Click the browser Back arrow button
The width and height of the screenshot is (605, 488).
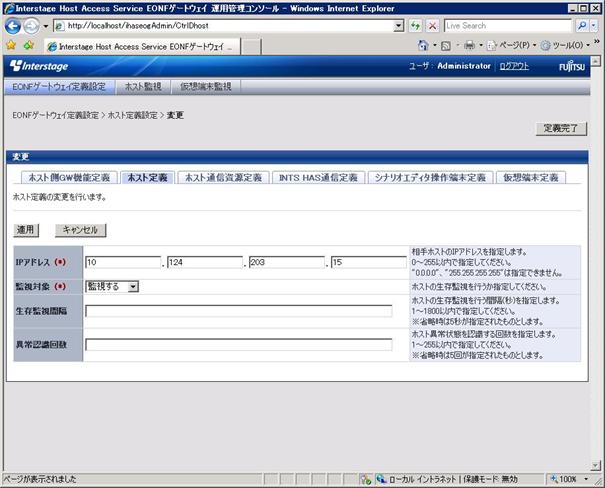point(12,26)
